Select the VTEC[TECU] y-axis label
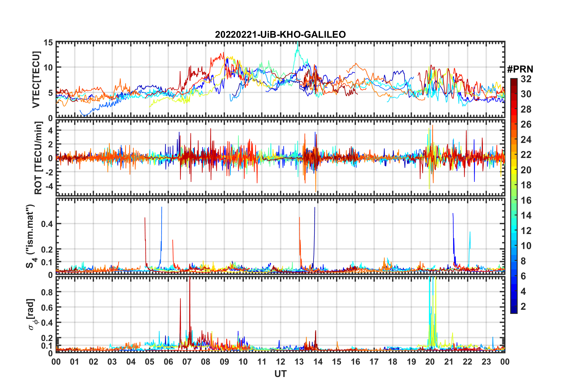Viewport: 561px width, 392px height. (x=36, y=80)
